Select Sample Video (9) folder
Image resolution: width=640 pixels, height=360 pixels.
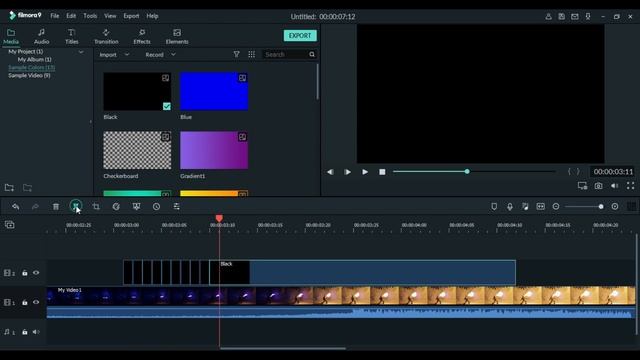click(29, 76)
